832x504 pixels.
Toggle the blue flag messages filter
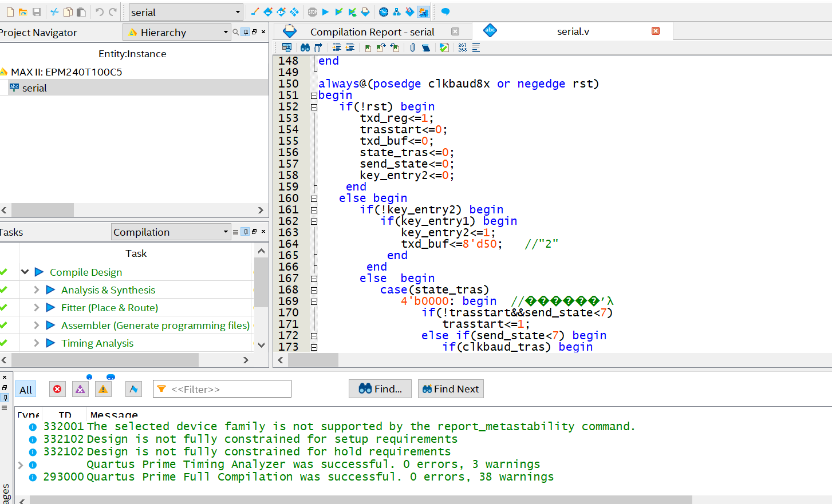[133, 390]
